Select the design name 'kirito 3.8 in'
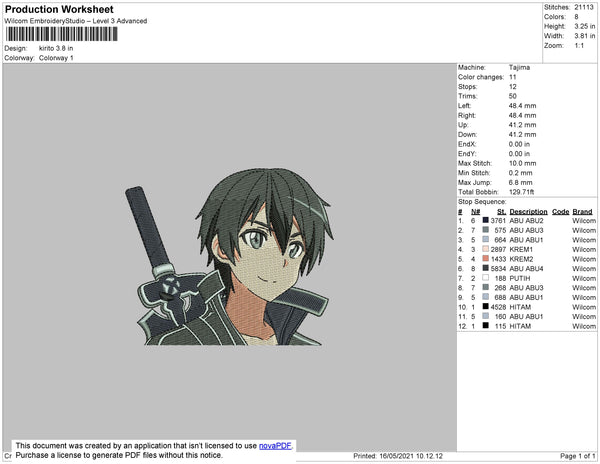 click(x=56, y=48)
